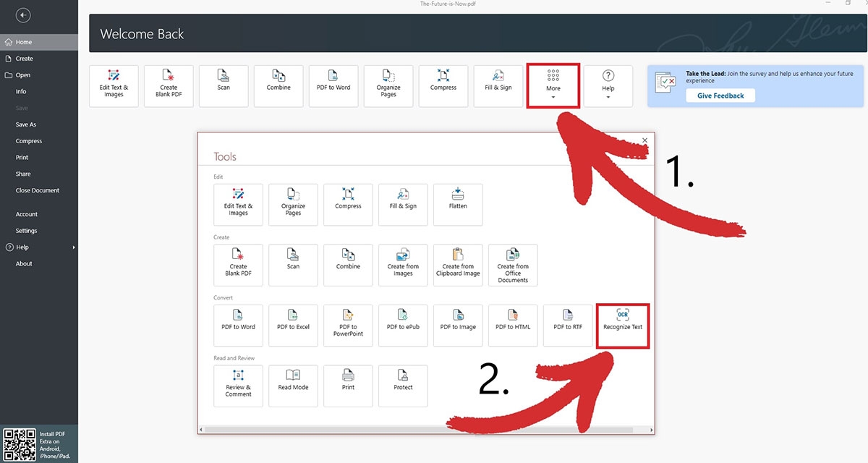Screen dimensions: 868x463
Task: Click the QR code for mobile install
Action: 20,443
